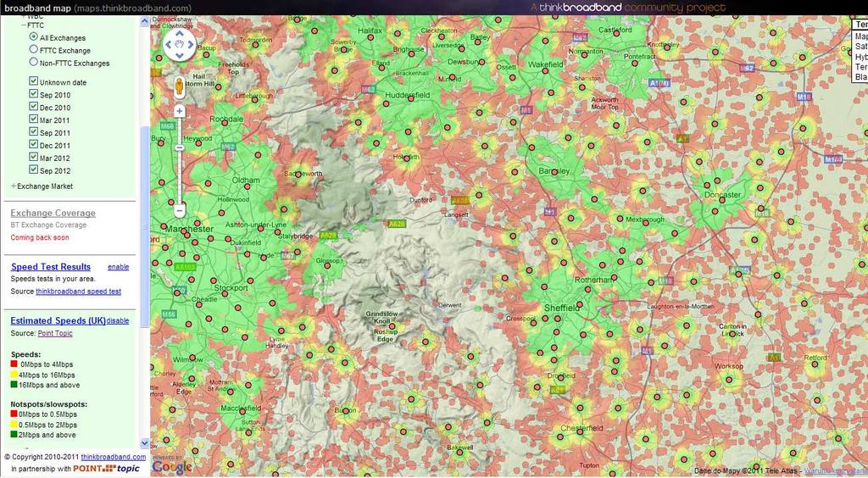This screenshot has width=868, height=478.
Task: Click the exchange marker at Glossop
Action: 327,265
